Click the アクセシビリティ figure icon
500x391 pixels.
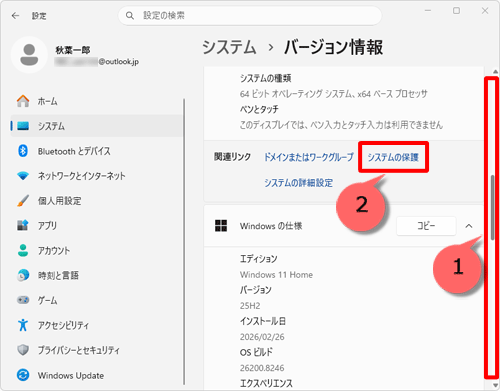point(23,325)
